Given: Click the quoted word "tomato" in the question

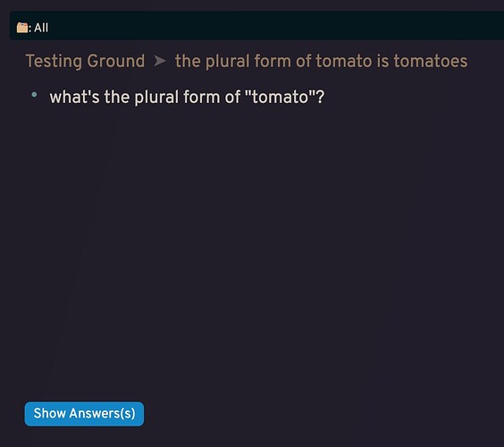Looking at the screenshot, I should point(280,97).
